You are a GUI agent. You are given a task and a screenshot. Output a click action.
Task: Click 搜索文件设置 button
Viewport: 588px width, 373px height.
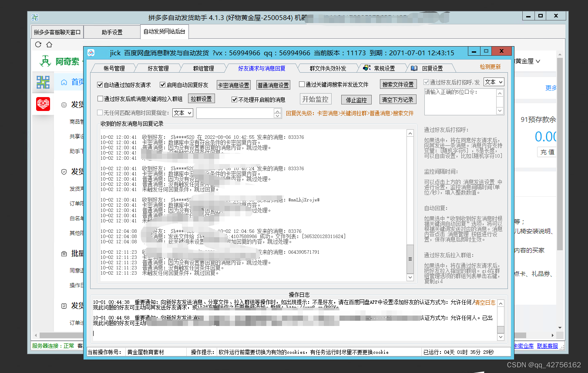pyautogui.click(x=398, y=84)
